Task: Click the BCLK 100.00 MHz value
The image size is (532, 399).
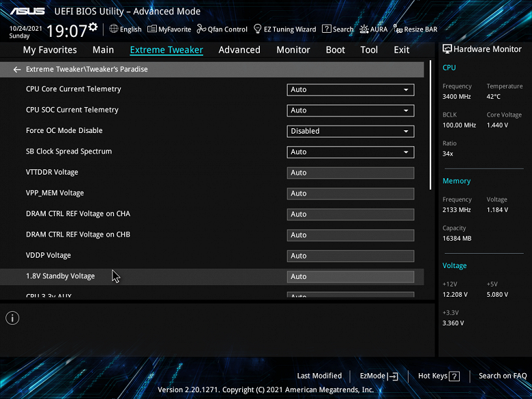Action: [459, 125]
